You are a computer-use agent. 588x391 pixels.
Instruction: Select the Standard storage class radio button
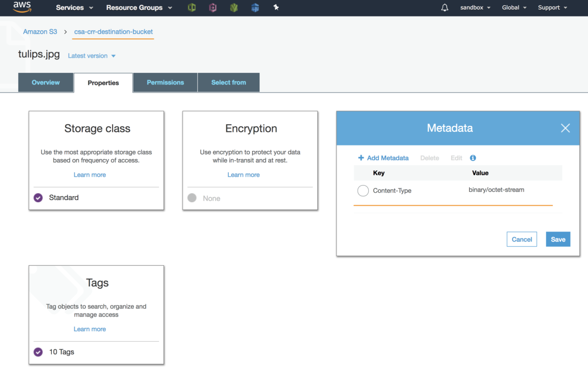tap(38, 198)
